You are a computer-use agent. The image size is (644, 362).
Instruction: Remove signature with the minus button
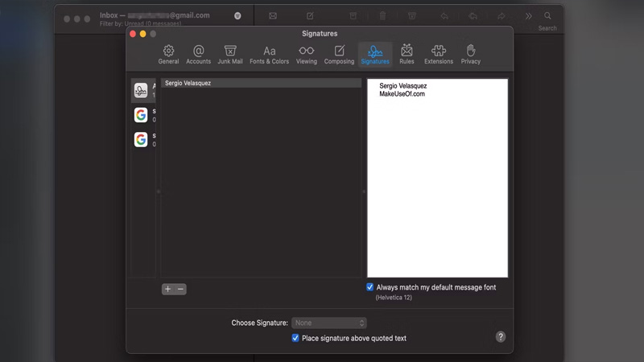click(180, 289)
